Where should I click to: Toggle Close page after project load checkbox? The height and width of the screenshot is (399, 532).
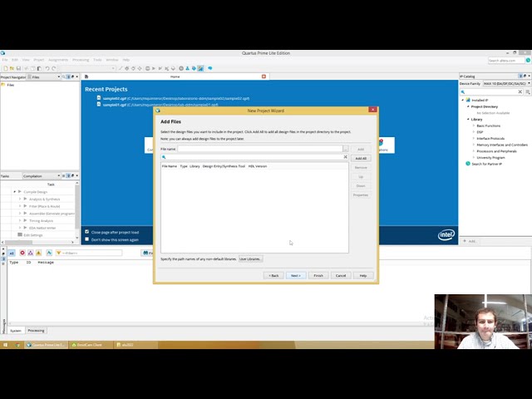(86, 232)
